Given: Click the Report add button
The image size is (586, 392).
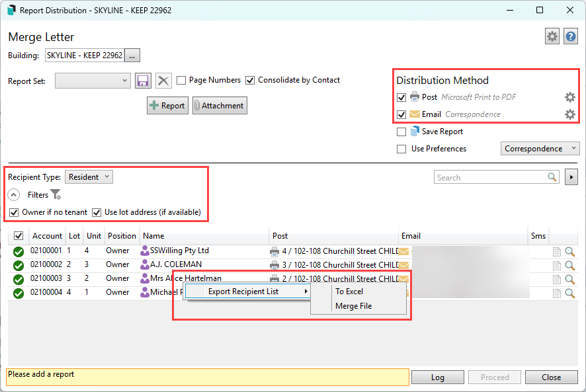Looking at the screenshot, I should pyautogui.click(x=167, y=106).
